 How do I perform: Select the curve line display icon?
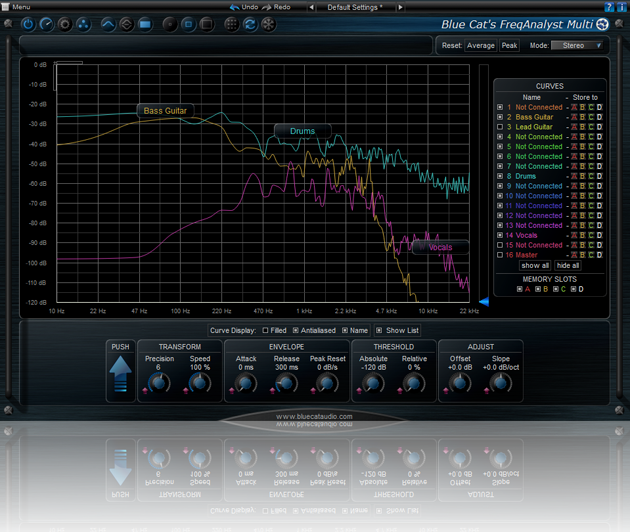click(x=108, y=25)
